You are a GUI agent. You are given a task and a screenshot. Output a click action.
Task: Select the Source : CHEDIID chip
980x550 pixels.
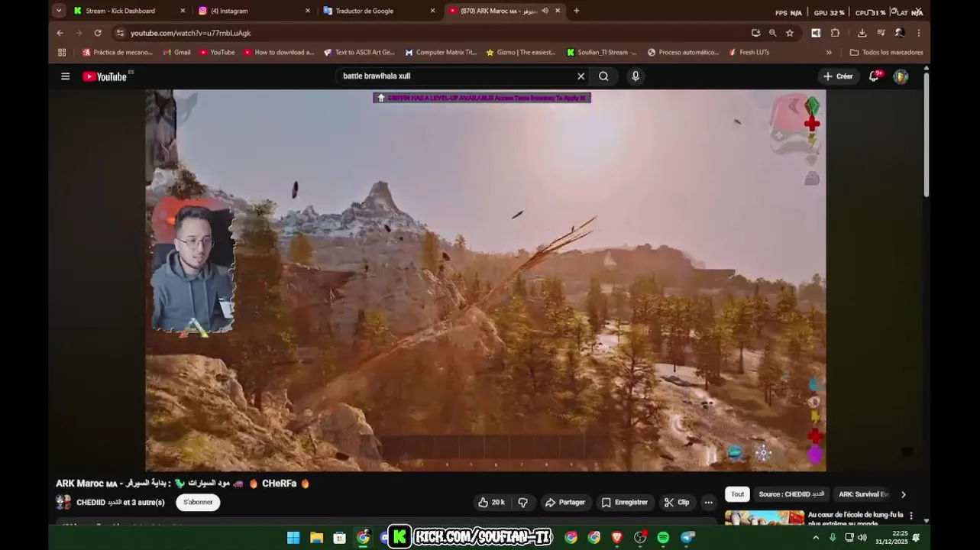pyautogui.click(x=791, y=494)
